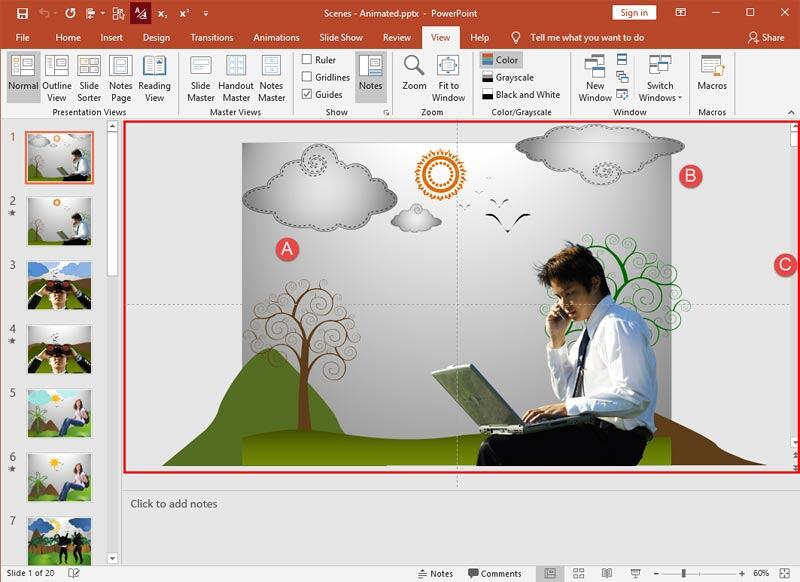The image size is (800, 582).
Task: Select Grayscale color mode
Action: click(515, 76)
